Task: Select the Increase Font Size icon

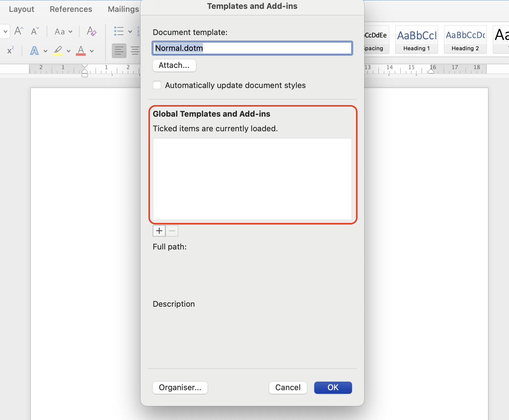Action: pos(18,30)
